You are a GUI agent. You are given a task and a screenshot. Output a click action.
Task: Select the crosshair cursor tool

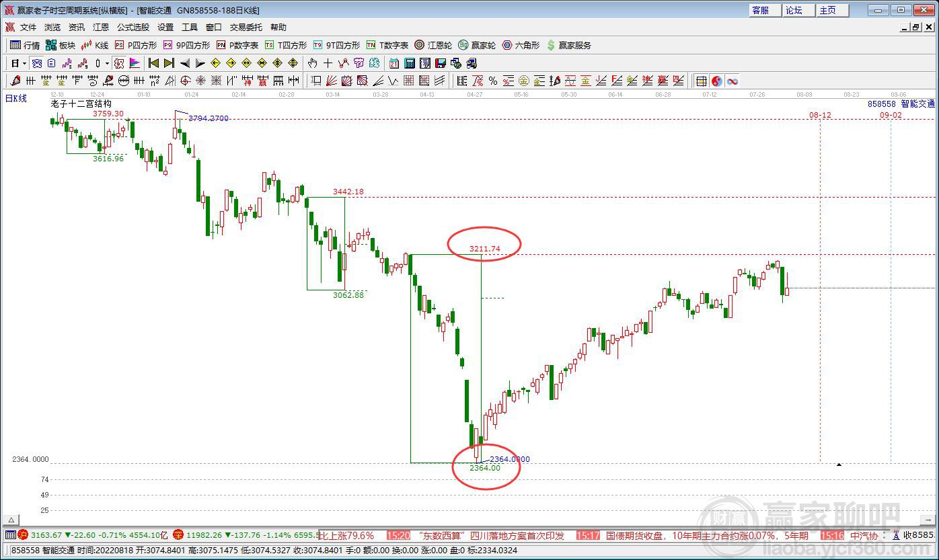tap(328, 63)
